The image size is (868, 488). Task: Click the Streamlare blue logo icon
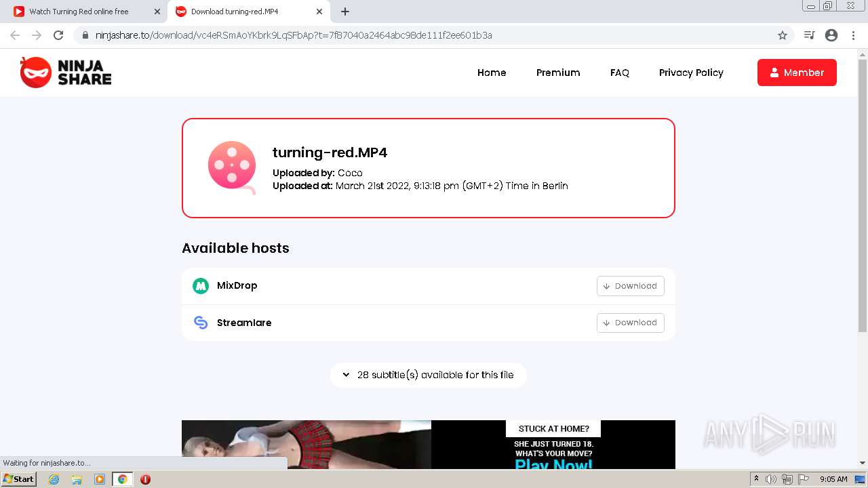coord(201,323)
